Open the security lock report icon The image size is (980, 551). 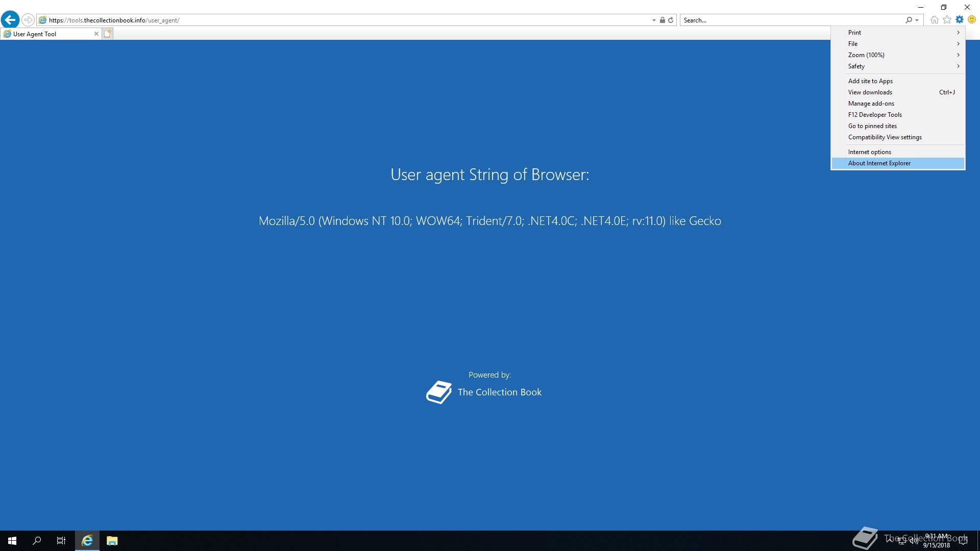coord(663,20)
